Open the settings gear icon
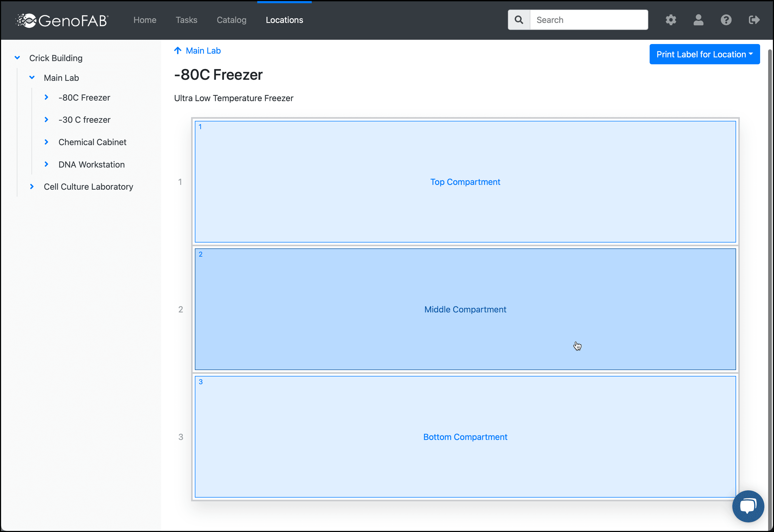The width and height of the screenshot is (774, 532). click(x=671, y=20)
